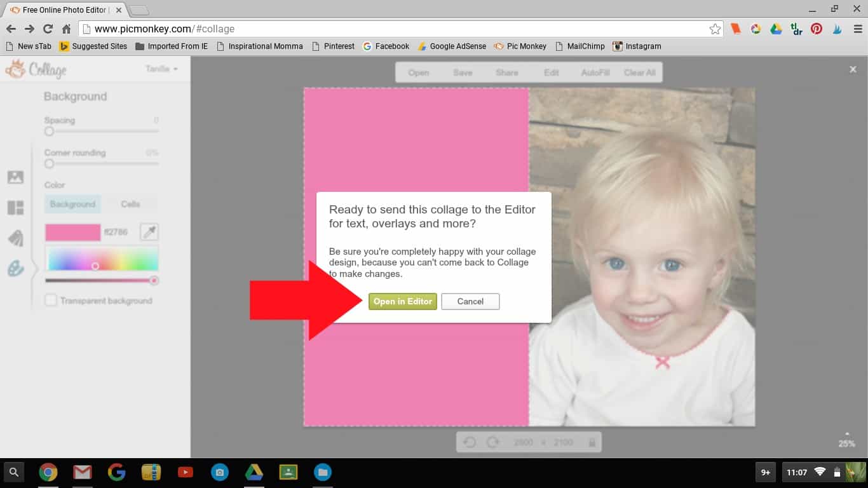
Task: Click the lock dimensions padlock icon
Action: click(x=592, y=442)
